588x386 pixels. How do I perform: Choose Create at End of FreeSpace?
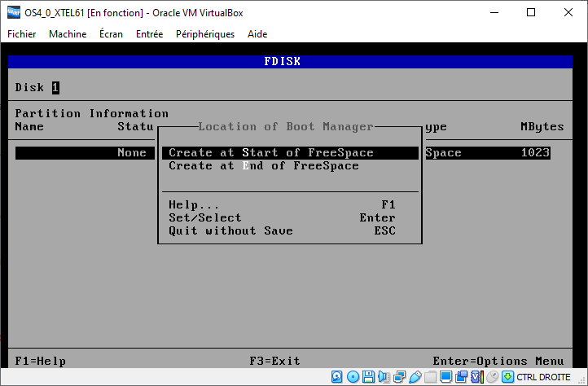coord(264,166)
